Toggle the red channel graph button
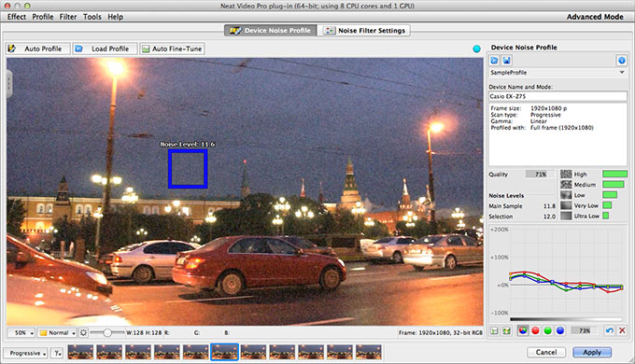This screenshot has height=364, width=635. (x=535, y=330)
